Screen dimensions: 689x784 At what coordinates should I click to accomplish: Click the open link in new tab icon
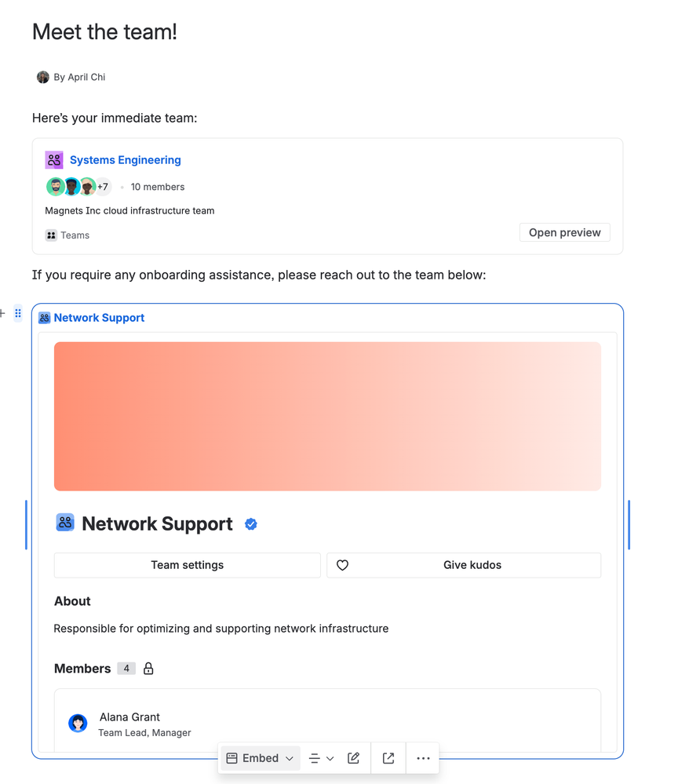pos(388,759)
